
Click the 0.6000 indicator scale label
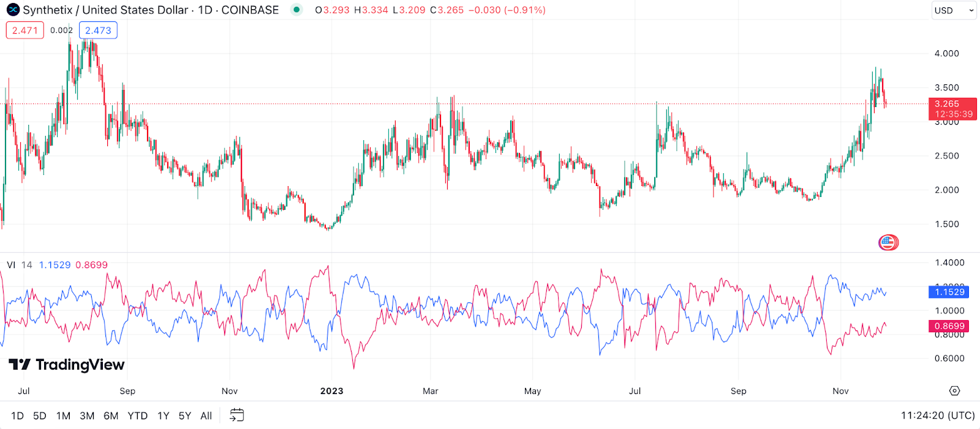949,359
